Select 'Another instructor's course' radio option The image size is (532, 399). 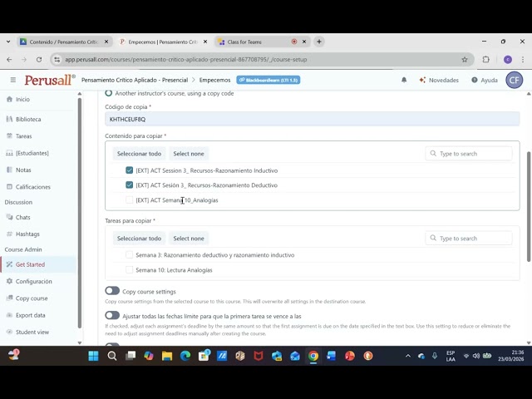(109, 93)
